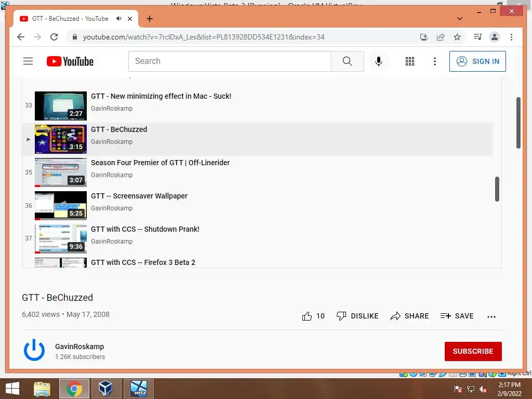Reload the YouTube page

(x=54, y=37)
